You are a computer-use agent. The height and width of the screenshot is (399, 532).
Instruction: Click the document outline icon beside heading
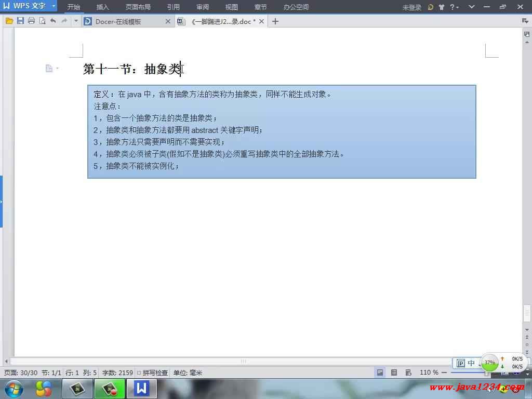tap(49, 68)
